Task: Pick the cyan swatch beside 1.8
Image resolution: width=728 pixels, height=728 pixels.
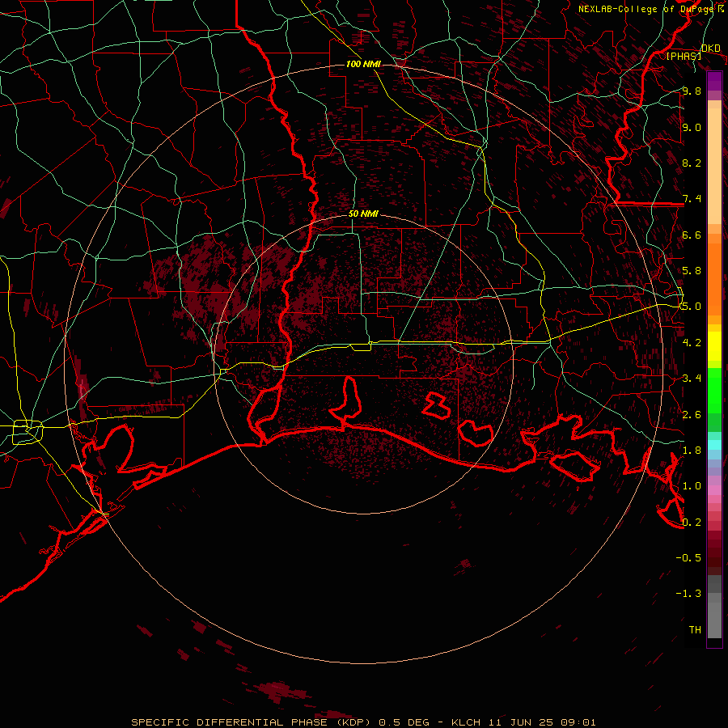Action: 714,445
